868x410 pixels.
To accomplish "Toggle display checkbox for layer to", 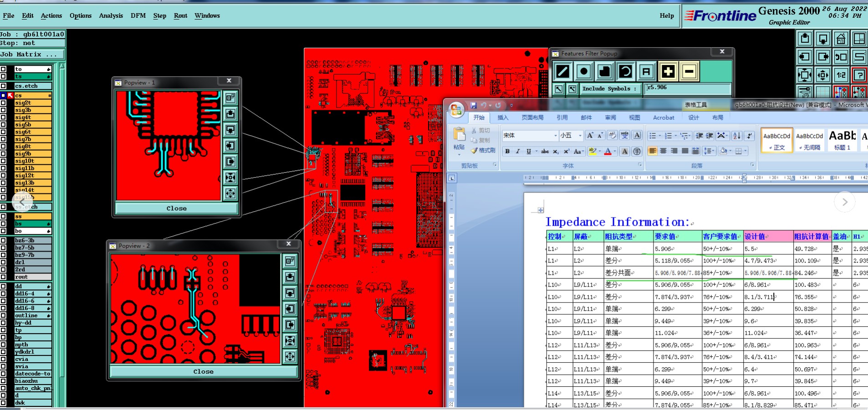I will (x=4, y=69).
